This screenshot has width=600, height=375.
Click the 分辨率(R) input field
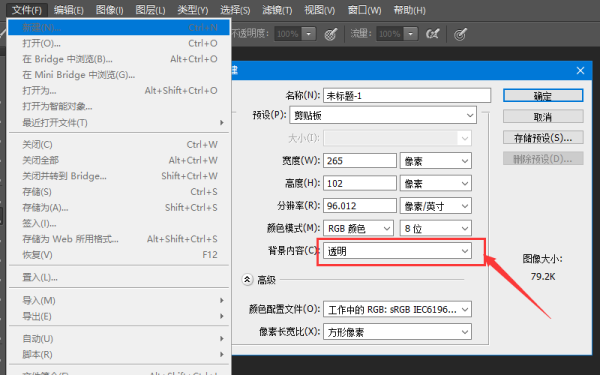coord(360,206)
